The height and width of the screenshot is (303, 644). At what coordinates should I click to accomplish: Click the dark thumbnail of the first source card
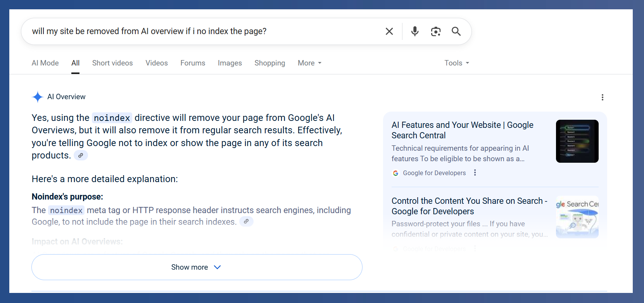point(577,141)
